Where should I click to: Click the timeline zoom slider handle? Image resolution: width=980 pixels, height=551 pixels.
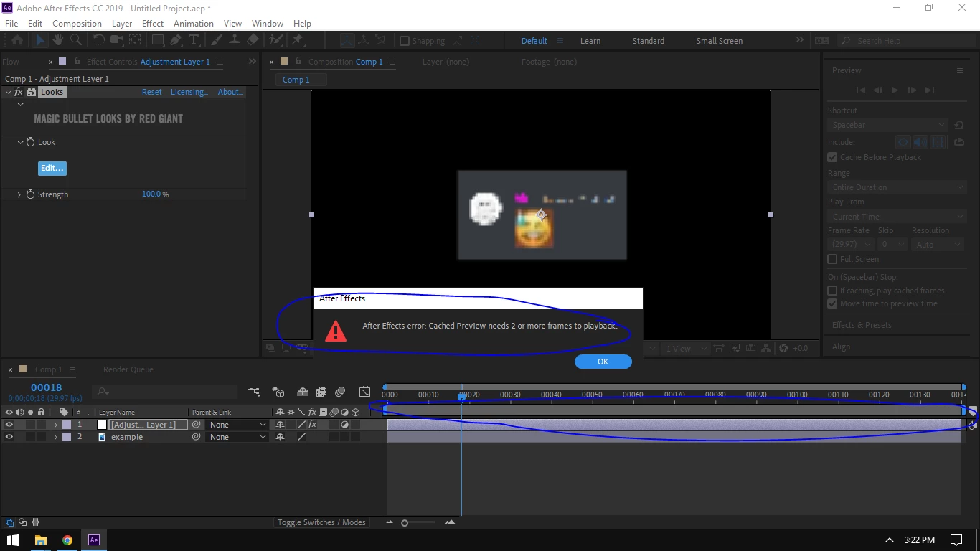pyautogui.click(x=405, y=523)
